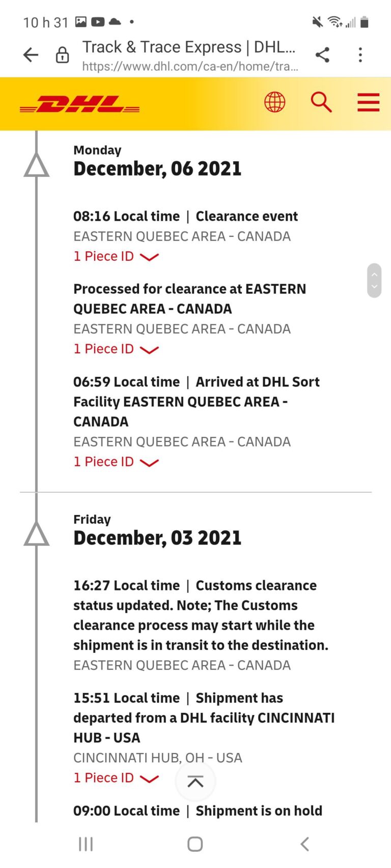This screenshot has width=391, height=868.
Task: Open the red hamburger menu
Action: click(368, 102)
